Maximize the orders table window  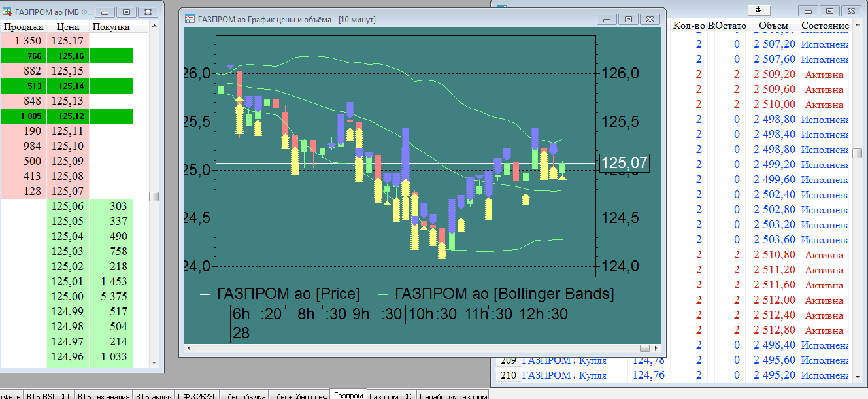[x=830, y=10]
